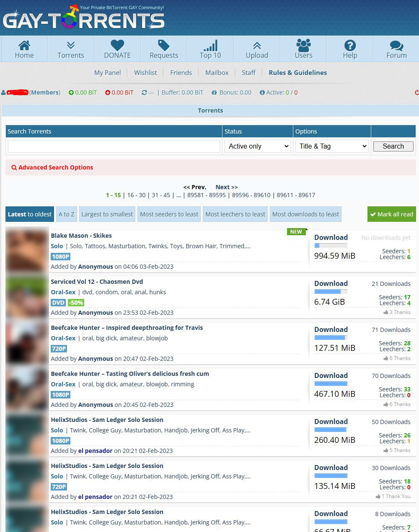Open the Blake Mason - Skikes torrent title
The width and height of the screenshot is (419, 532).
[x=81, y=236]
